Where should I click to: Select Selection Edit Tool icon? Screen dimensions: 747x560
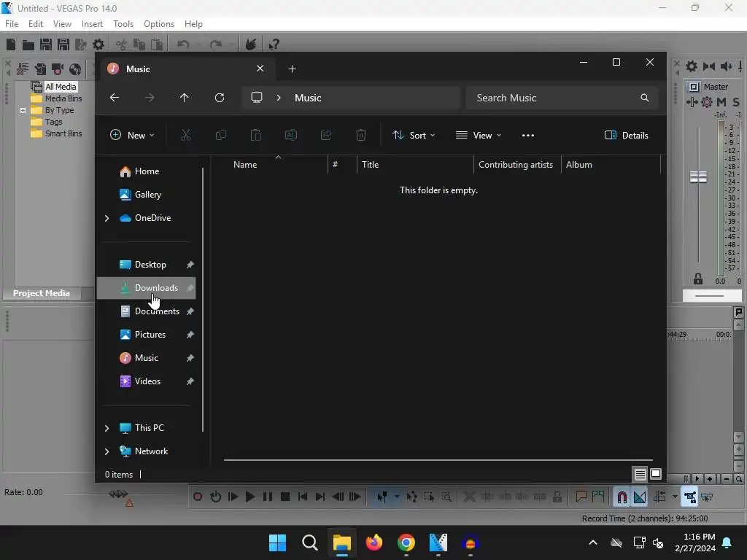[x=429, y=497]
